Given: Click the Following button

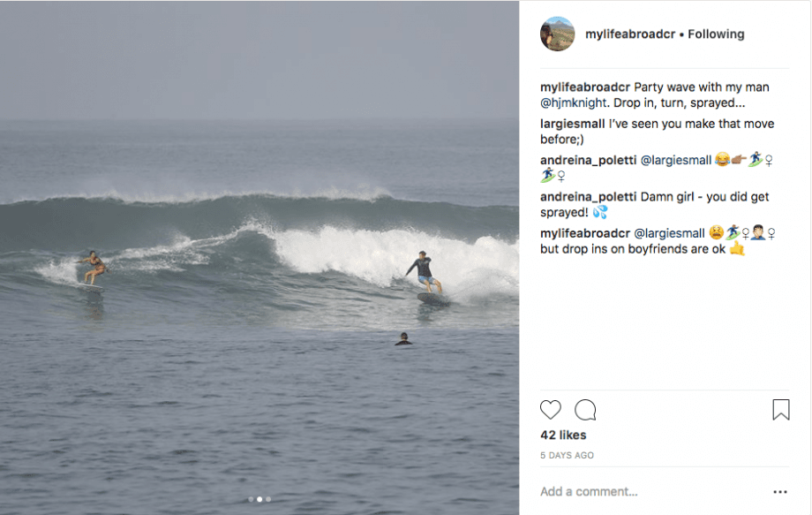Looking at the screenshot, I should point(715,34).
